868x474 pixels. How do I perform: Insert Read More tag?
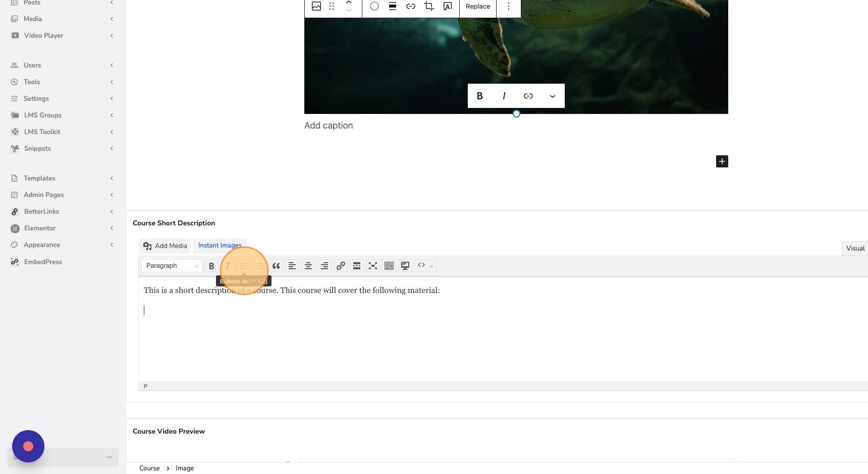[x=357, y=266]
